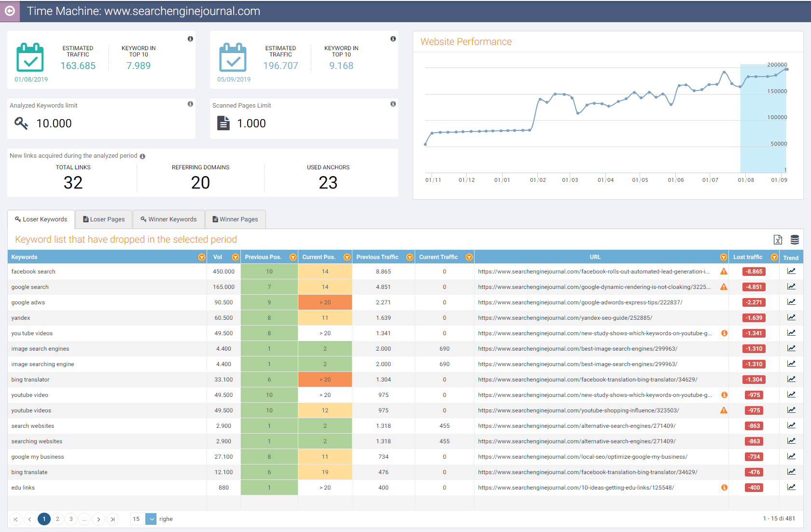Open info icon on 05/09/2019 traffic card
Image resolution: width=811 pixels, height=532 pixels.
[393, 39]
